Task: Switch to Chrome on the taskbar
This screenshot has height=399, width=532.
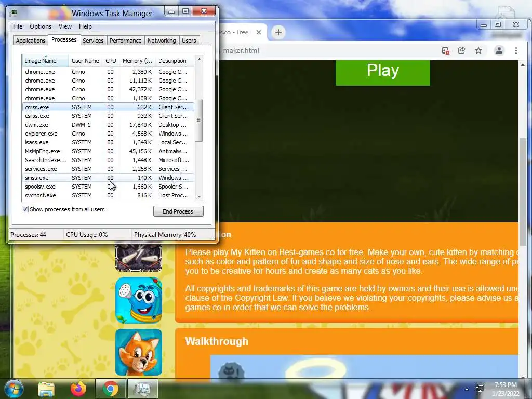Action: 110,389
